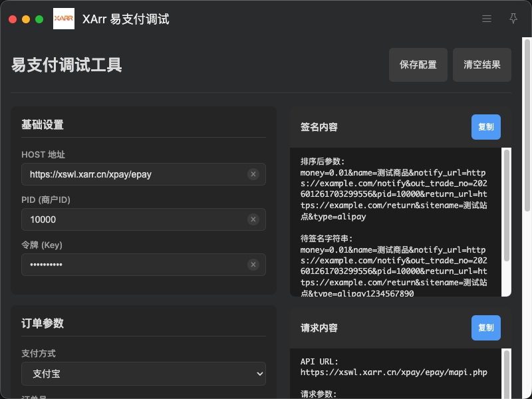Copy the 签名内容 using its 复制 button
Image resolution: width=532 pixels, height=399 pixels.
tap(486, 127)
